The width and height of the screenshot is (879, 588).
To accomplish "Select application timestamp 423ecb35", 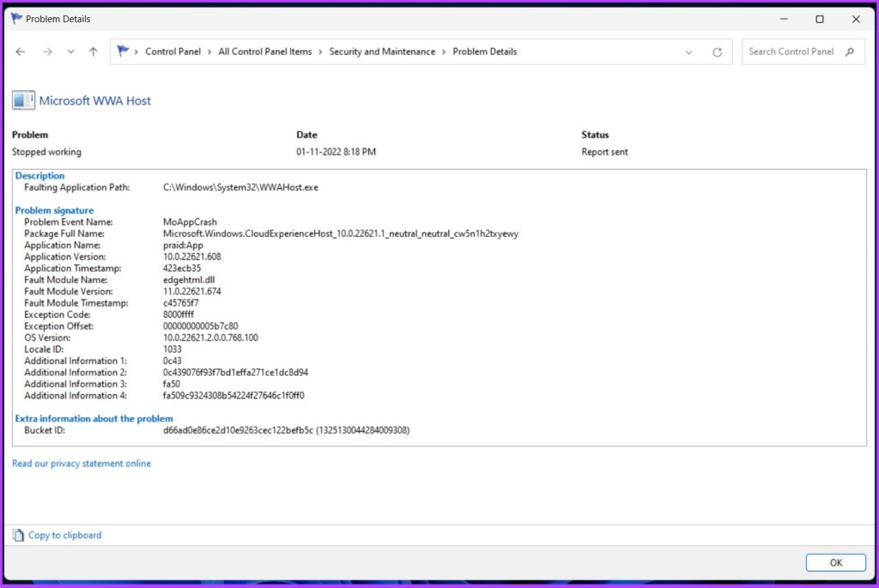I will pos(182,269).
